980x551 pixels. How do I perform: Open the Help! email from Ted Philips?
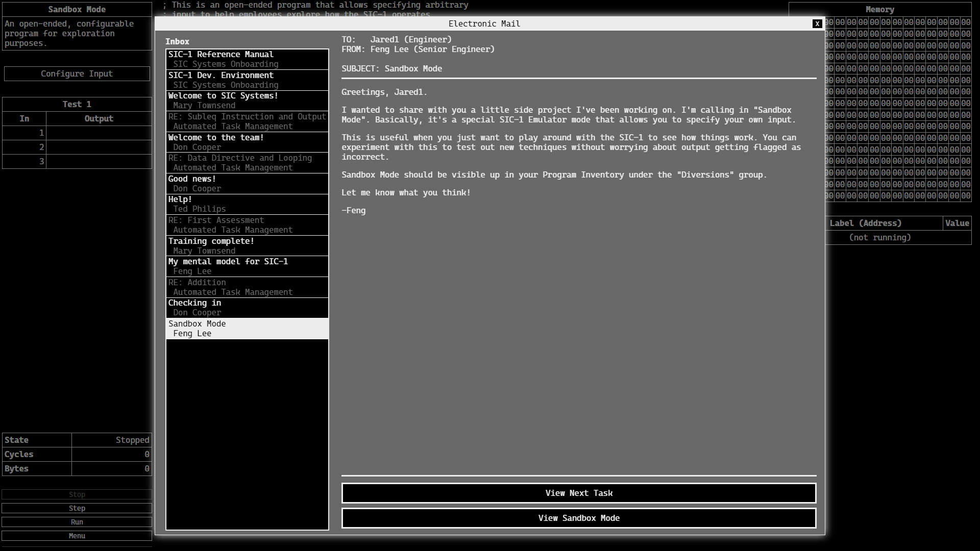tap(247, 204)
